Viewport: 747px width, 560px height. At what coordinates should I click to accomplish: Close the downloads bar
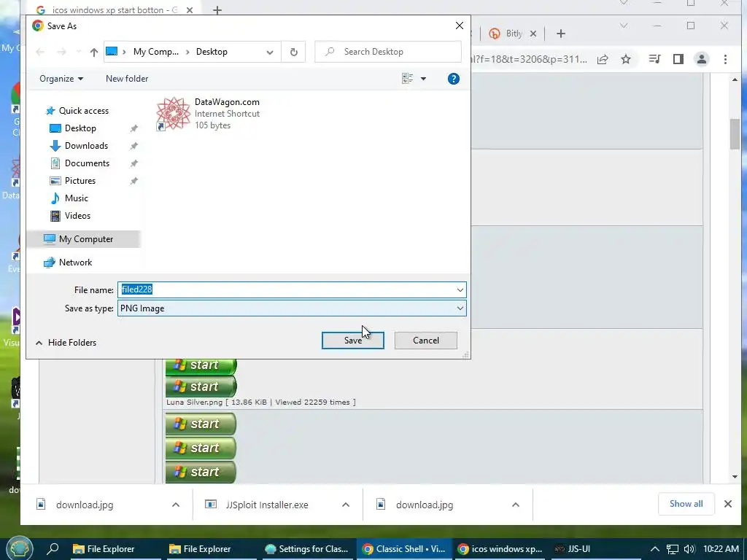(728, 504)
